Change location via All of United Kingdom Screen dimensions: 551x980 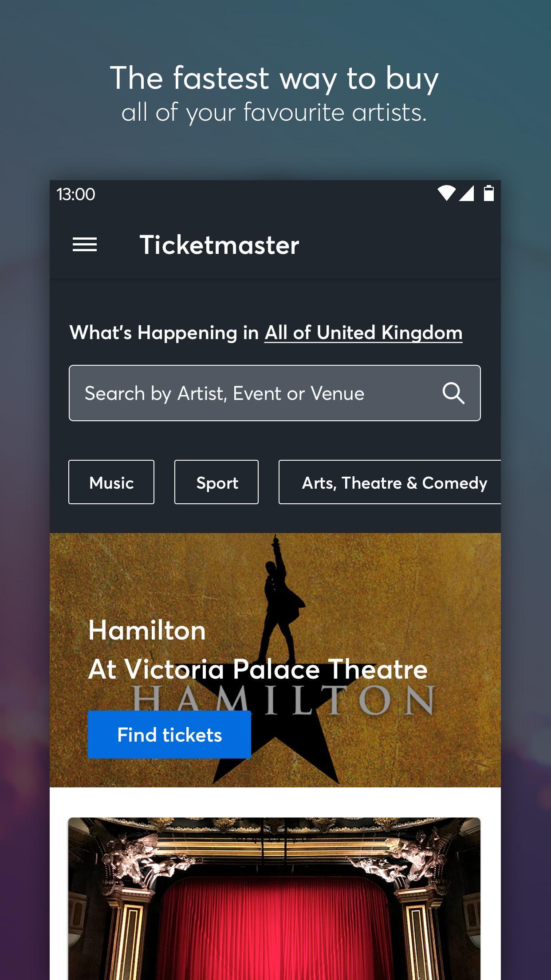tap(363, 332)
